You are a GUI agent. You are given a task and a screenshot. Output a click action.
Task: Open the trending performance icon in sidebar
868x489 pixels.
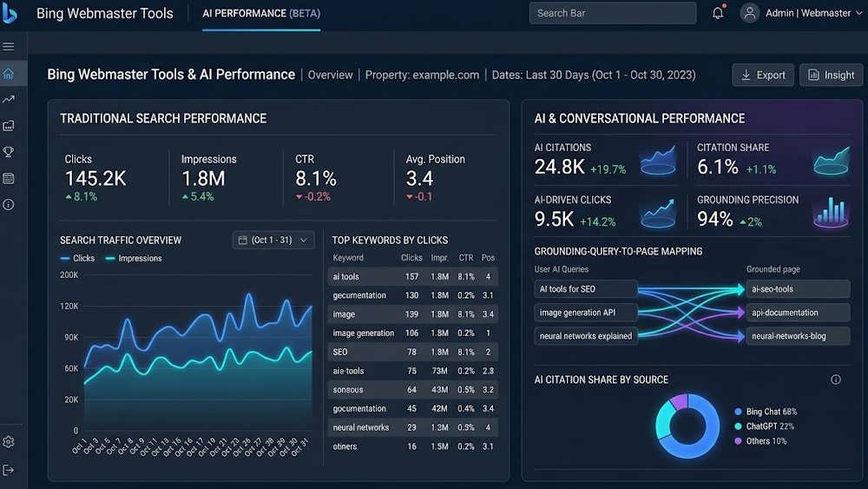9,100
